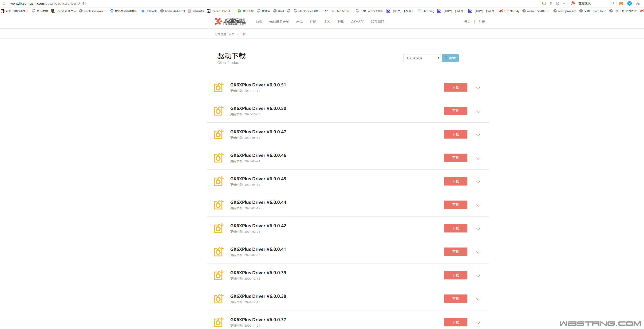This screenshot has width=644, height=329.
Task: Open the 世界杯最新赛程 bookmark
Action: click(124, 11)
